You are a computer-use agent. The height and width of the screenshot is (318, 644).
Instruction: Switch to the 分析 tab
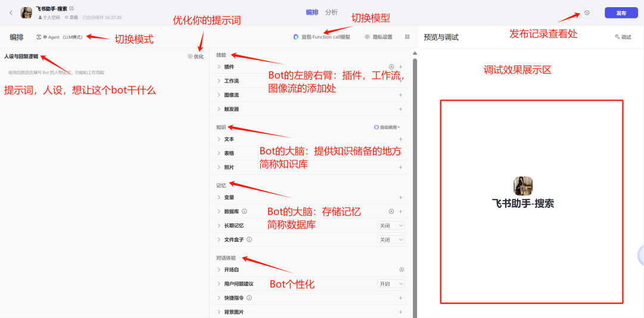tap(331, 13)
